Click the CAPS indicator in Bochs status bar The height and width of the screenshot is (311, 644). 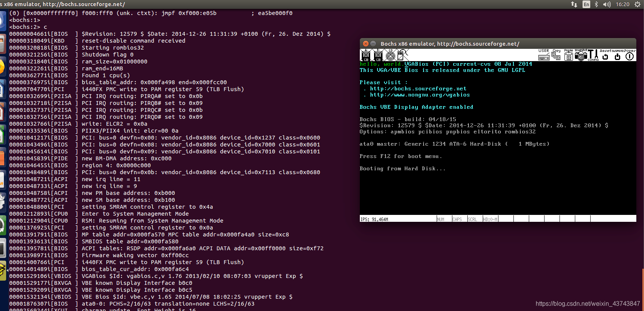click(457, 219)
